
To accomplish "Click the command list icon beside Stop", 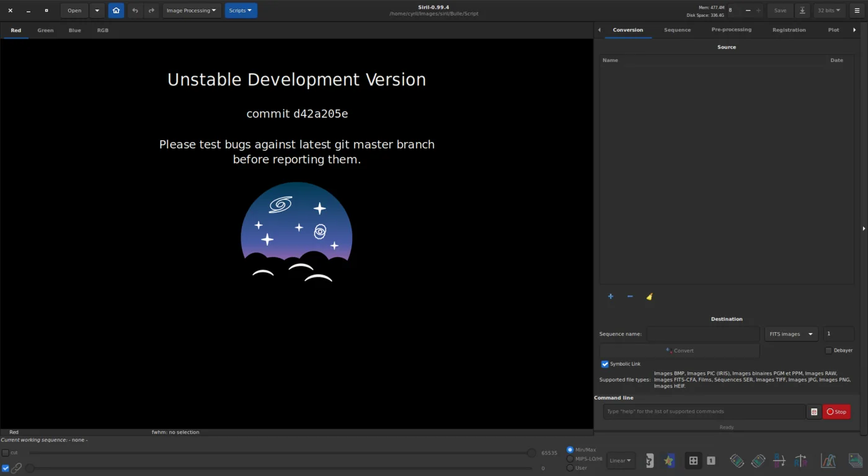I will point(814,411).
